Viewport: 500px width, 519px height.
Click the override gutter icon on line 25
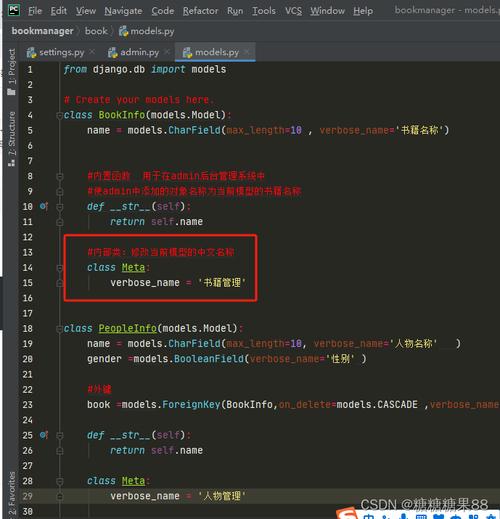(44, 435)
